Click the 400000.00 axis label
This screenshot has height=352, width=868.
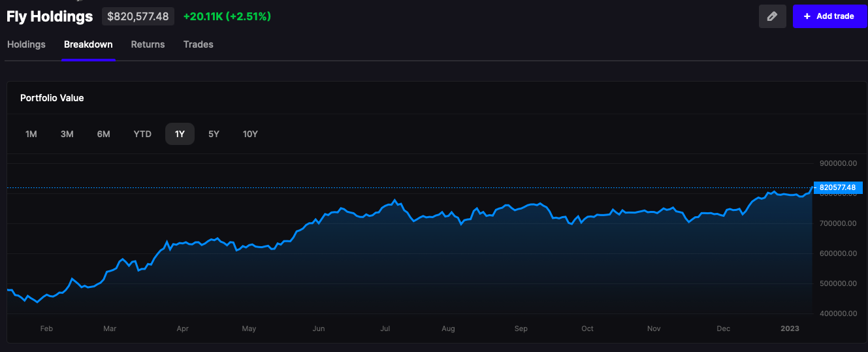pyautogui.click(x=837, y=313)
